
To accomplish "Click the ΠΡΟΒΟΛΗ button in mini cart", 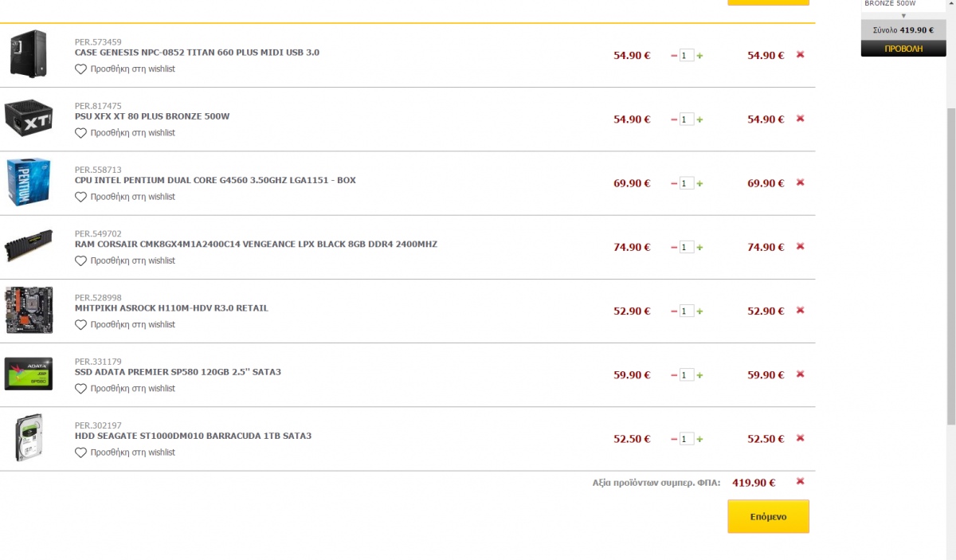I will 903,49.
